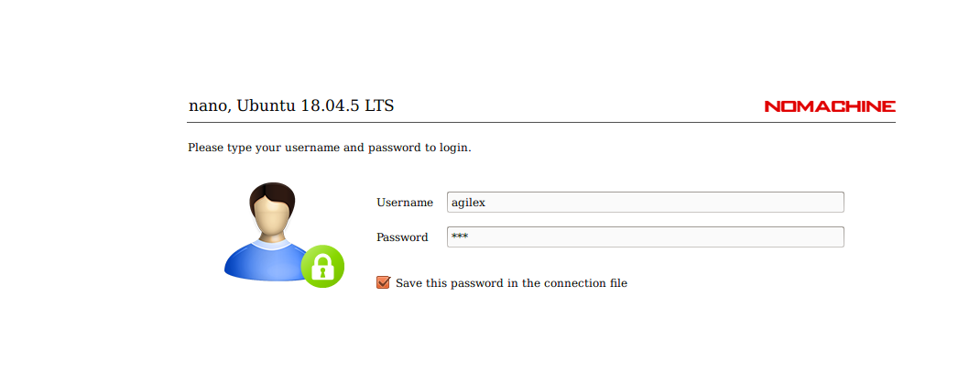Screen dimensions: 980x374
Task: Place cursor after the masked password asterisks
Action: click(470, 237)
